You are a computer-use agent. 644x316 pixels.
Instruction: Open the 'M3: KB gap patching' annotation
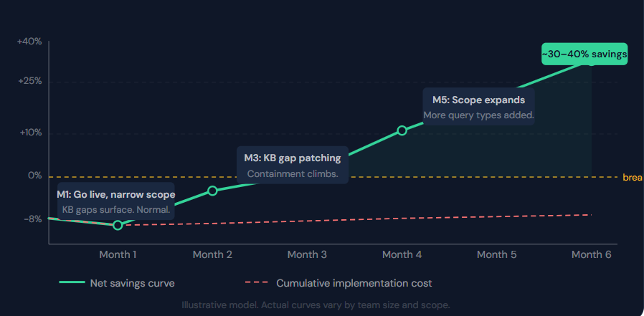pyautogui.click(x=292, y=166)
